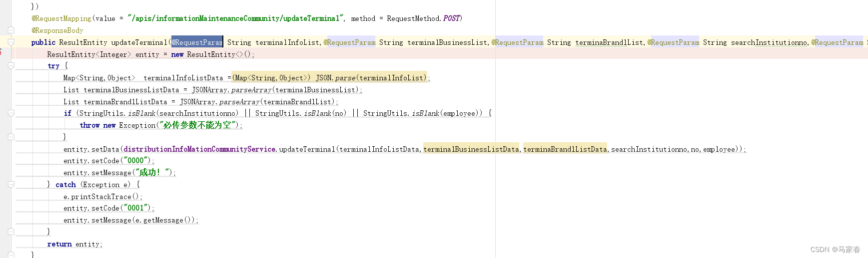Image resolution: width=868 pixels, height=258 pixels.
Task: Click the highlighted terminalBusinessListData argument
Action: point(471,149)
